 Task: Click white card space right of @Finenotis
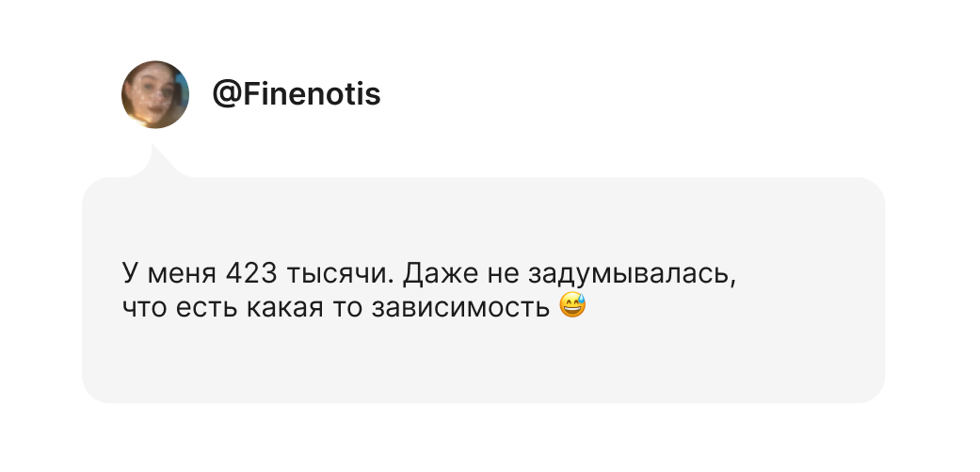659,95
